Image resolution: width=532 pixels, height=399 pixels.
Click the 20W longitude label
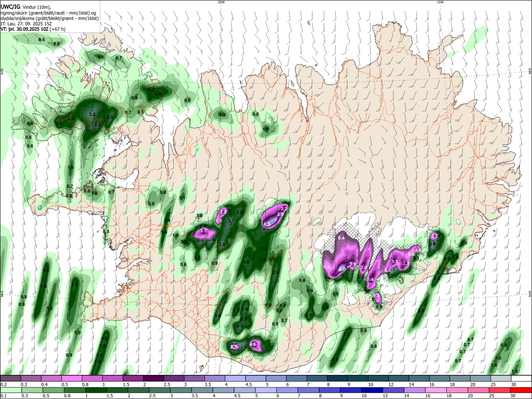tap(221, 2)
